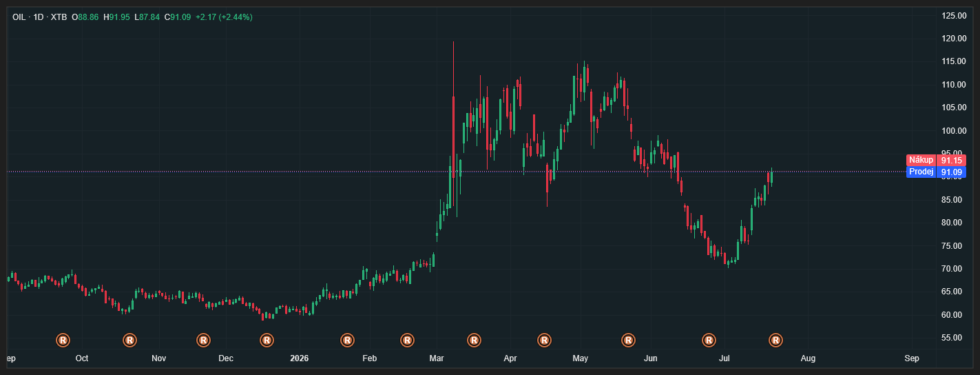Open the R marker between May and Jun
This screenshot has height=375, width=980.
point(628,340)
